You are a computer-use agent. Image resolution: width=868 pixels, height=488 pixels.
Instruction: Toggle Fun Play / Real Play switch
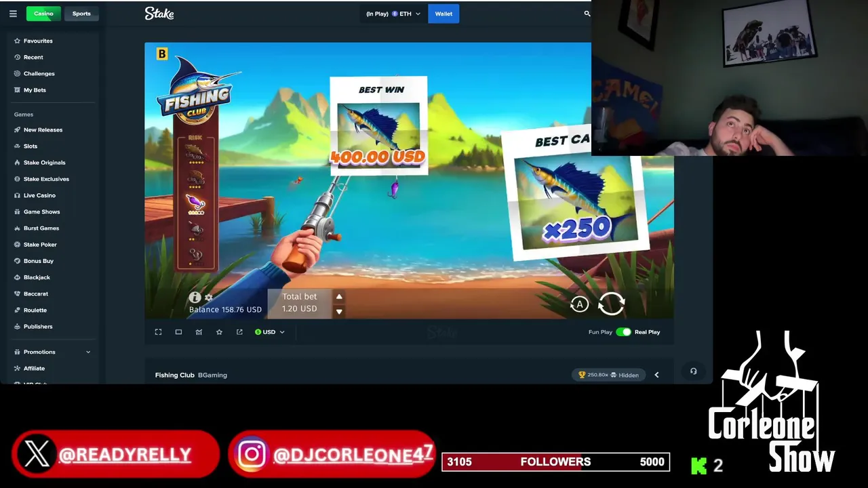point(623,332)
